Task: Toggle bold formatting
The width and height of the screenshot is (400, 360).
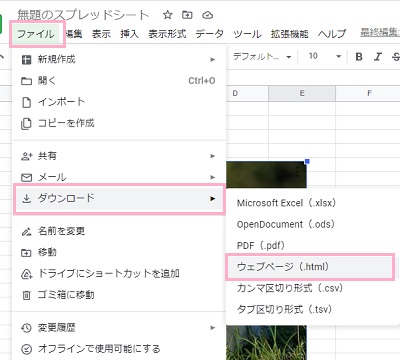Action: [359, 57]
